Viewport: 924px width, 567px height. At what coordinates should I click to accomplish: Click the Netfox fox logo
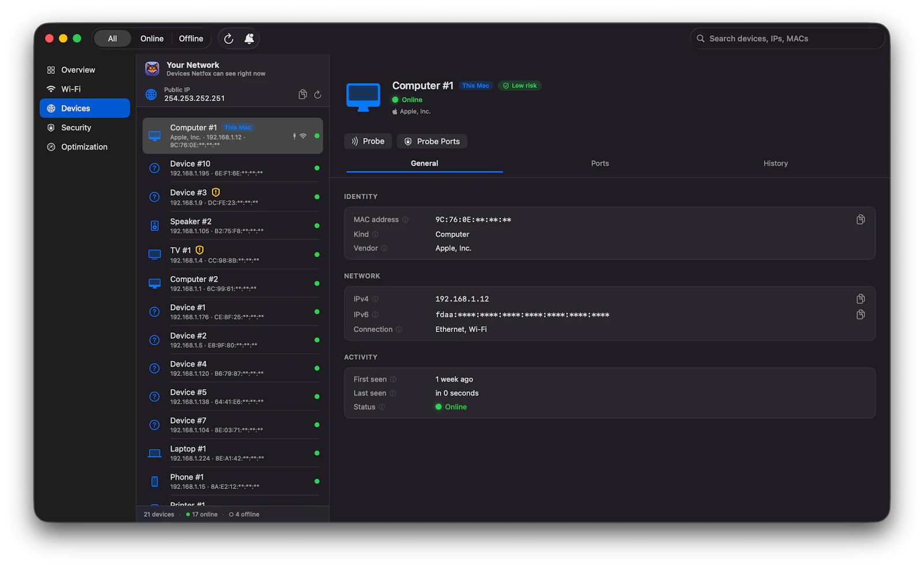click(x=152, y=69)
